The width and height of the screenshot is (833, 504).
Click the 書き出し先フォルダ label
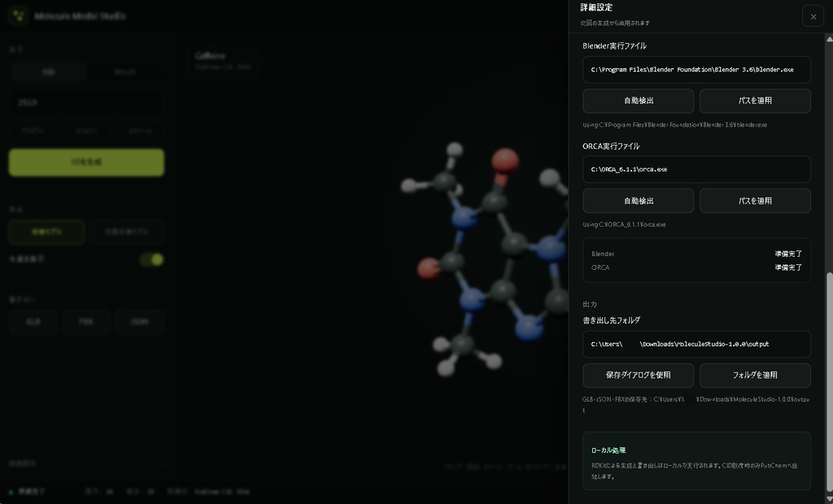(611, 320)
